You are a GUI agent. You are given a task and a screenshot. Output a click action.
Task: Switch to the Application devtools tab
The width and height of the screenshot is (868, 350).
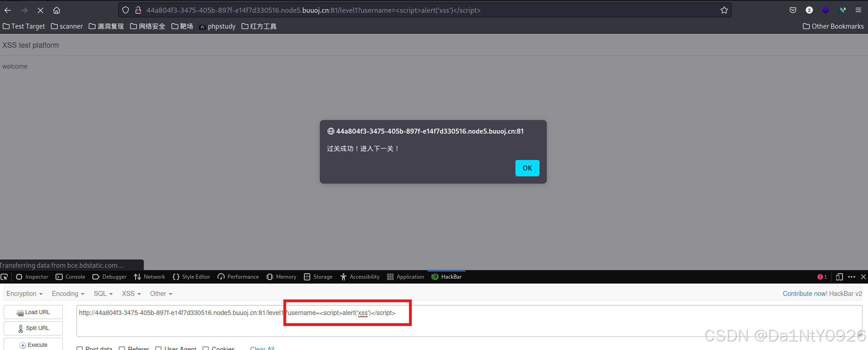click(405, 277)
